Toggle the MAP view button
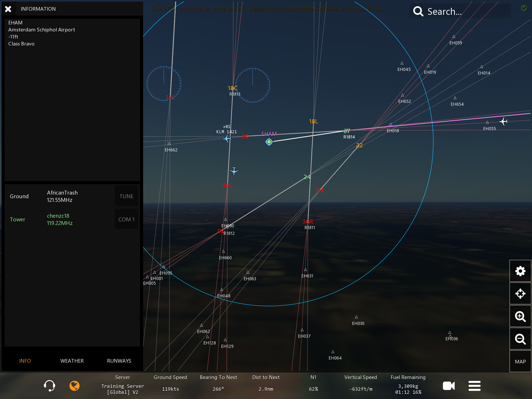 (520, 362)
